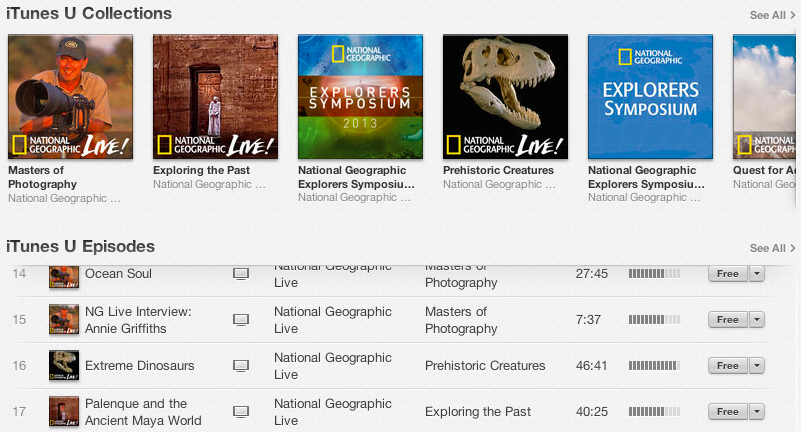Open Prehistoric Creatures collection cover
This screenshot has height=432, width=801.
[505, 97]
